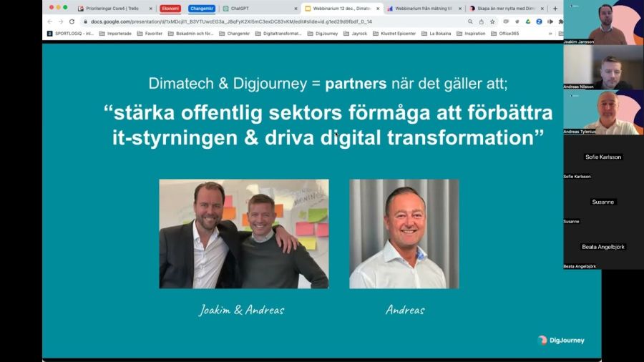Image resolution: width=644 pixels, height=362 pixels.
Task: Close the Webbinarium från mätning tab
Action: click(x=459, y=8)
